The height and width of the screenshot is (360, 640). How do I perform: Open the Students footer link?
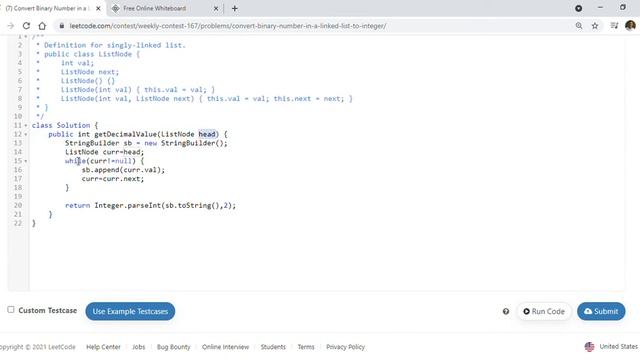point(273,347)
